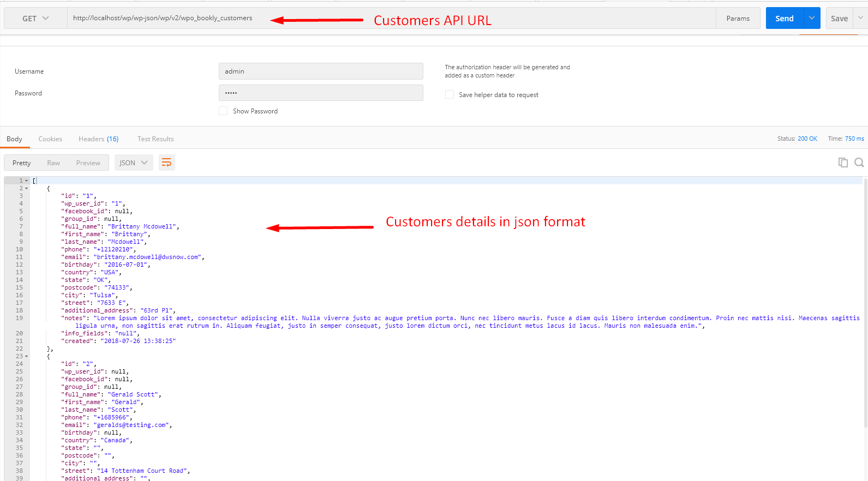Select the Preview view
868x481 pixels.
click(x=88, y=163)
